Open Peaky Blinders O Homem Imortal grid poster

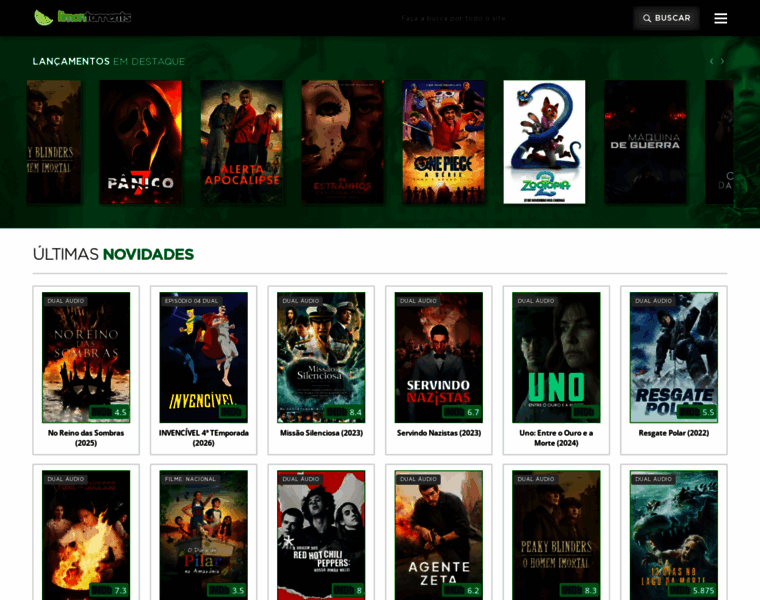(x=556, y=535)
